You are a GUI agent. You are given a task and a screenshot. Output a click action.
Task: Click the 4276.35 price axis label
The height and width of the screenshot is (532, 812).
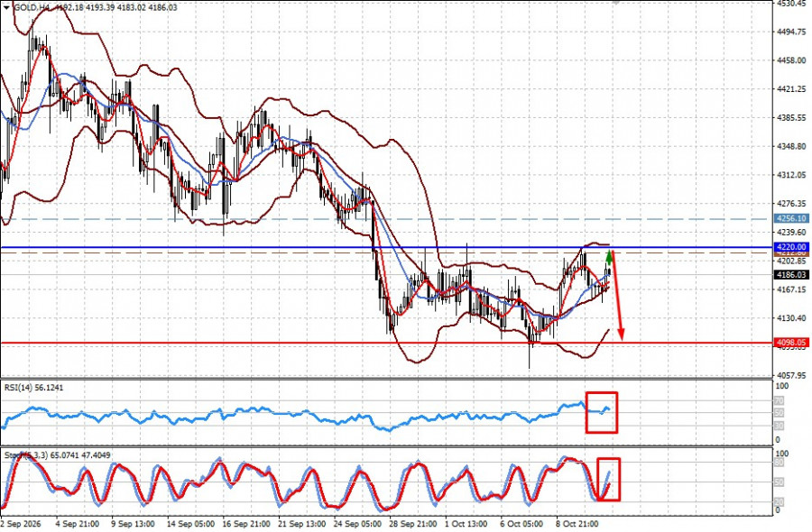(x=792, y=204)
